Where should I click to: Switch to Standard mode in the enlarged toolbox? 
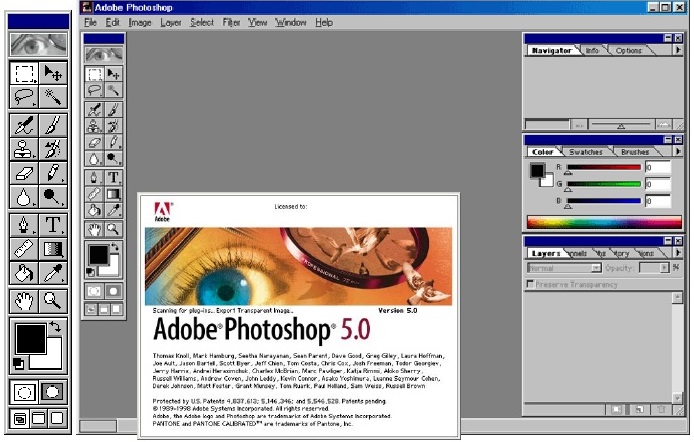[x=24, y=392]
